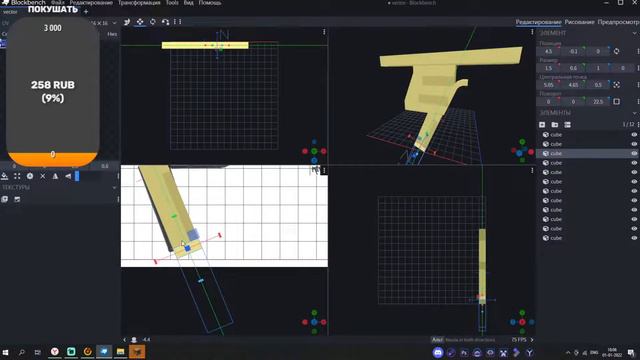Image resolution: width=640 pixels, height=360 pixels.
Task: Click the tool icon left of Move tool
Action: 127,22
